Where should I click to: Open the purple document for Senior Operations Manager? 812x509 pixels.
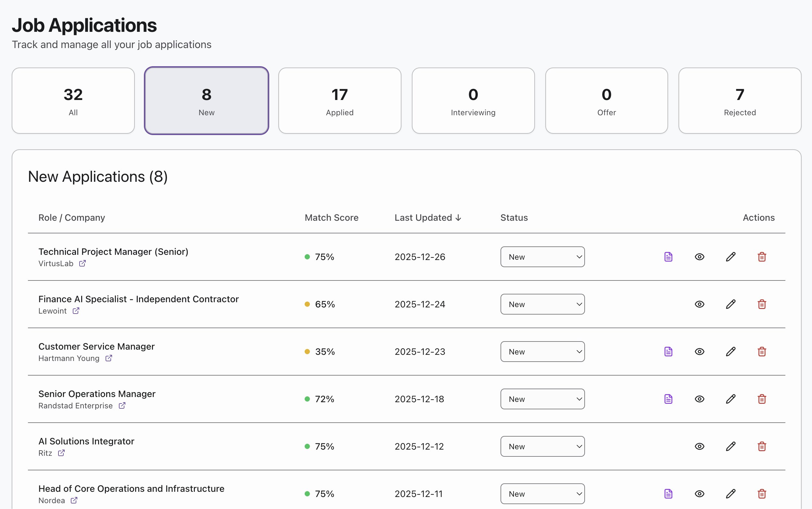coord(668,399)
